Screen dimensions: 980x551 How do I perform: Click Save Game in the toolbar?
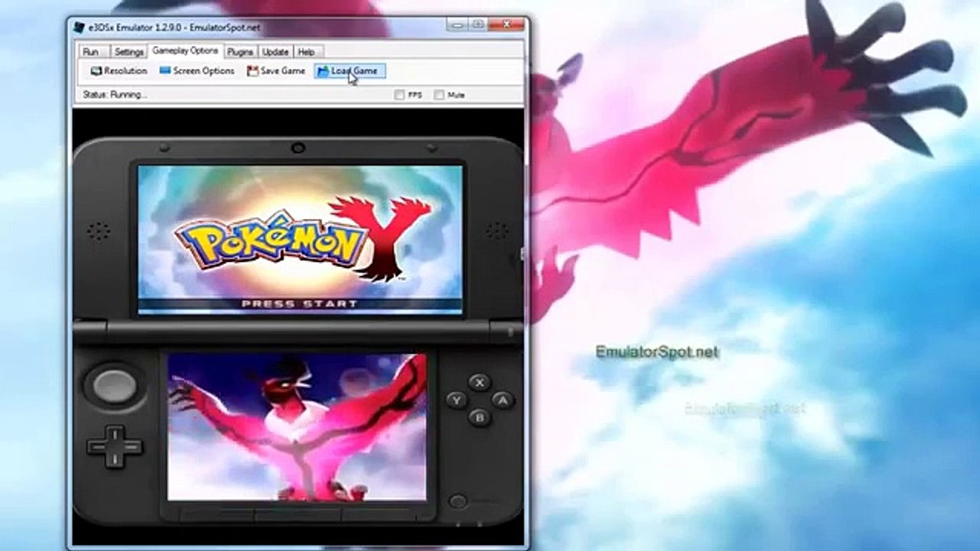point(276,70)
